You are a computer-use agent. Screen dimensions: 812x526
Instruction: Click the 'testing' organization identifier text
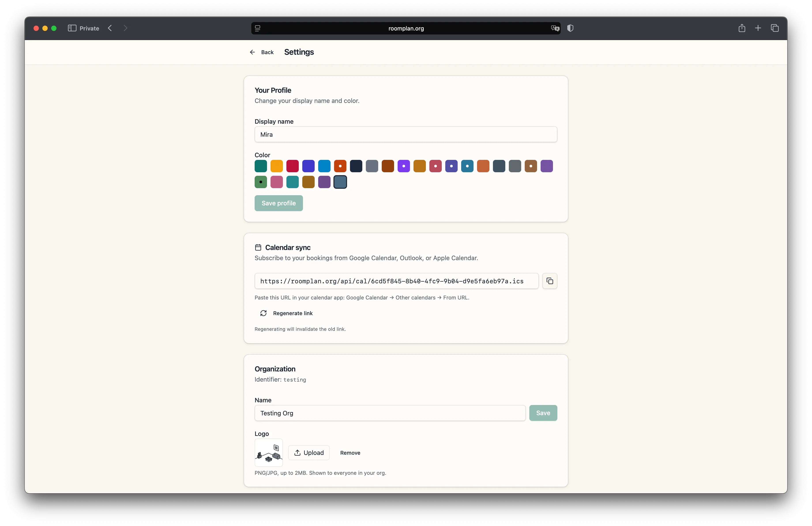coord(295,380)
